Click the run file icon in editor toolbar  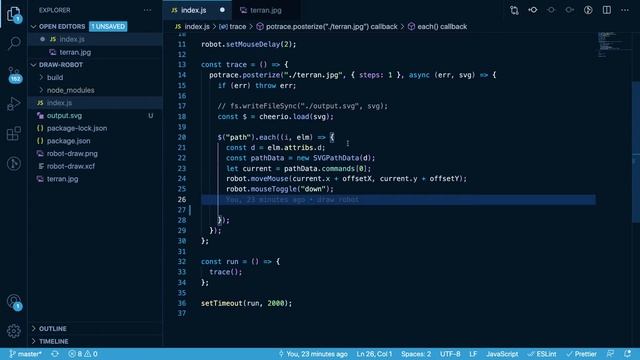pos(588,10)
